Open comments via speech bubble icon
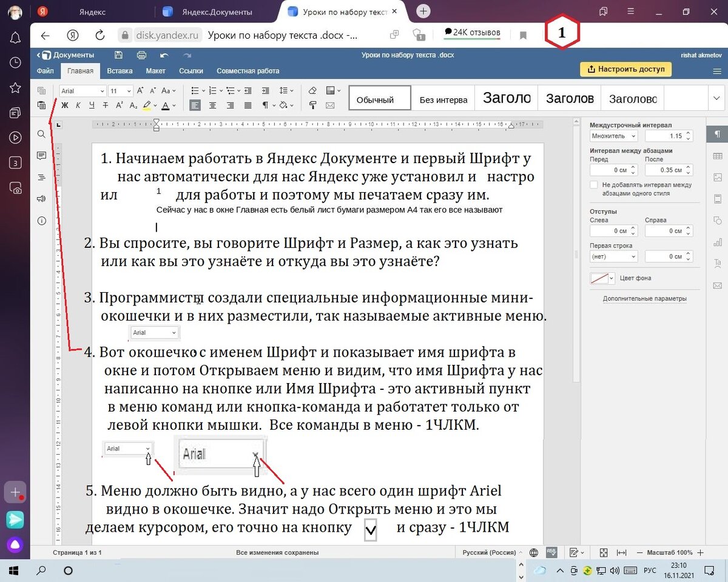 (41, 156)
